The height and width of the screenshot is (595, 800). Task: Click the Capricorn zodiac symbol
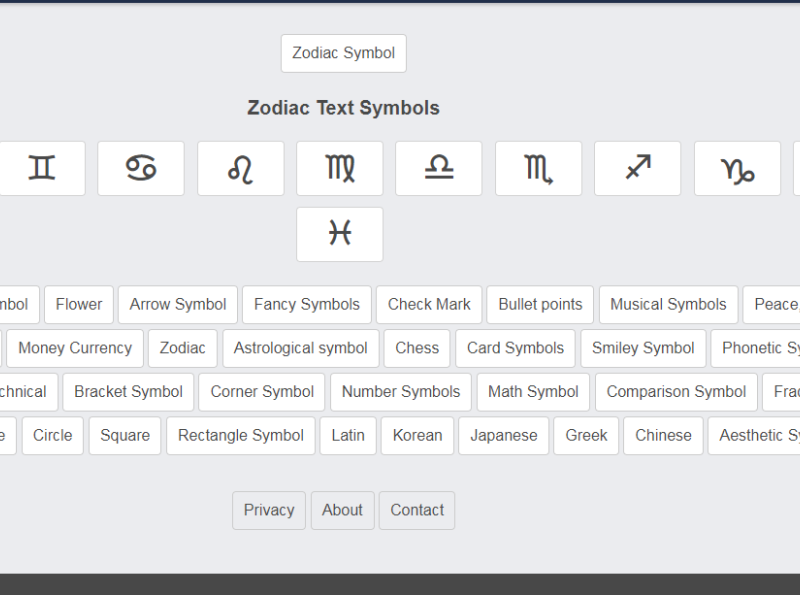point(736,168)
